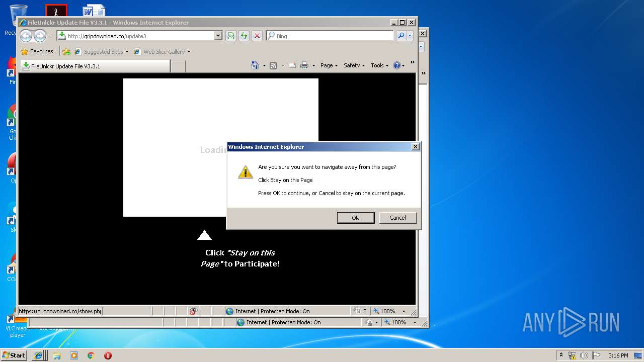Open search provider options dropdown arrow
644x362 pixels.
click(410, 36)
